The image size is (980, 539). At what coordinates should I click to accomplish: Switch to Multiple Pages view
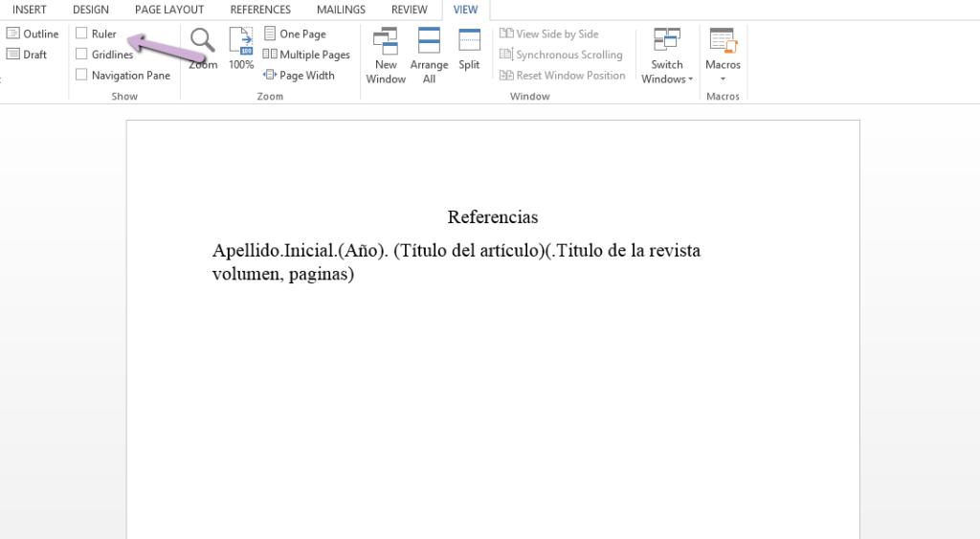(x=306, y=55)
